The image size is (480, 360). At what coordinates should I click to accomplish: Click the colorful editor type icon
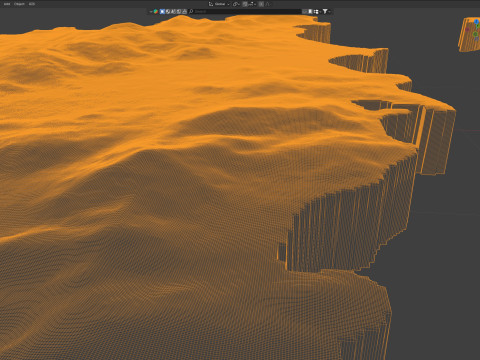tap(155, 11)
